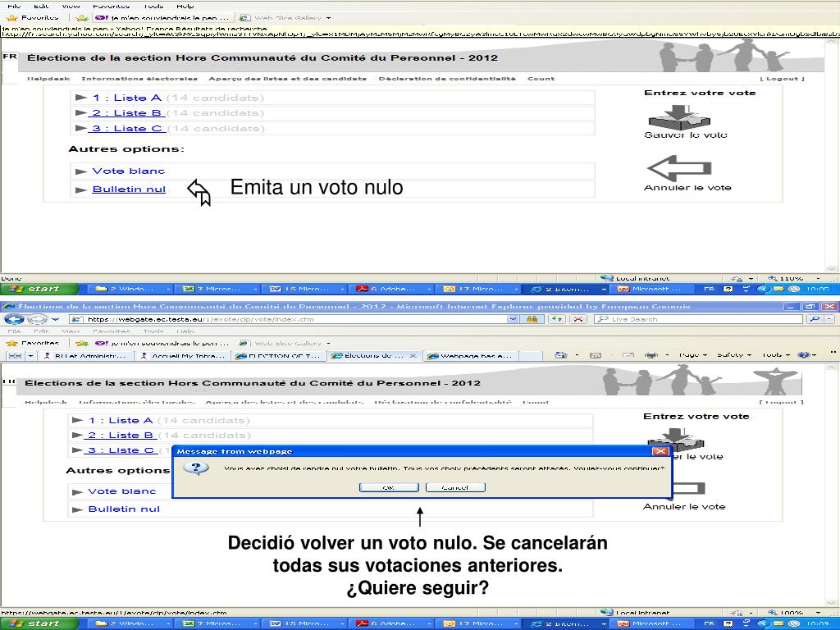This screenshot has height=630, width=840.
Task: Open Favorites menu in lower browser menu bar
Action: point(111,331)
